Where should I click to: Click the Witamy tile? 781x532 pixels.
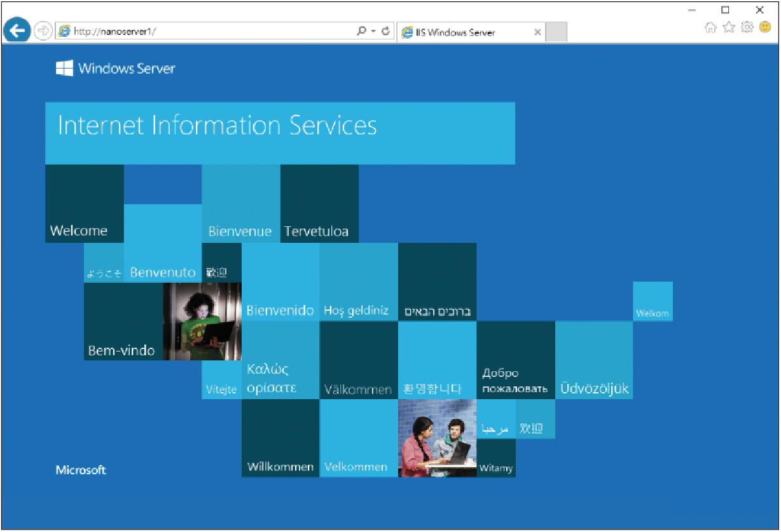(496, 458)
